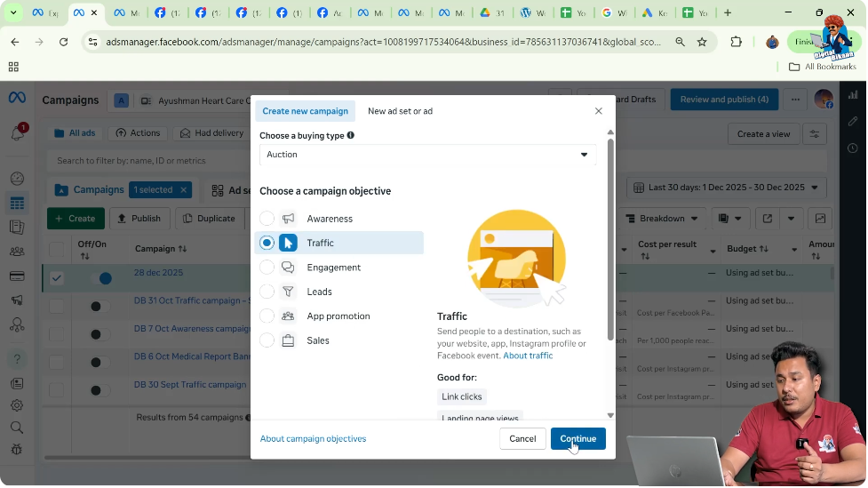The height and width of the screenshot is (488, 868).
Task: Close the create campaign dialog with X
Action: tap(598, 111)
